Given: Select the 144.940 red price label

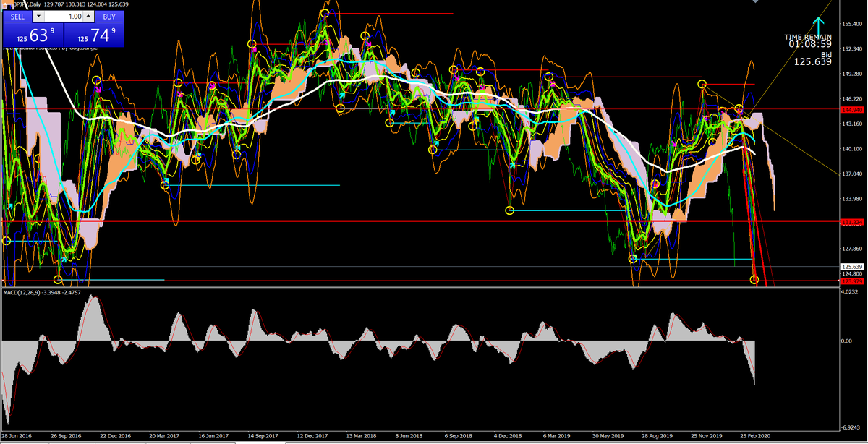Looking at the screenshot, I should click(x=853, y=110).
